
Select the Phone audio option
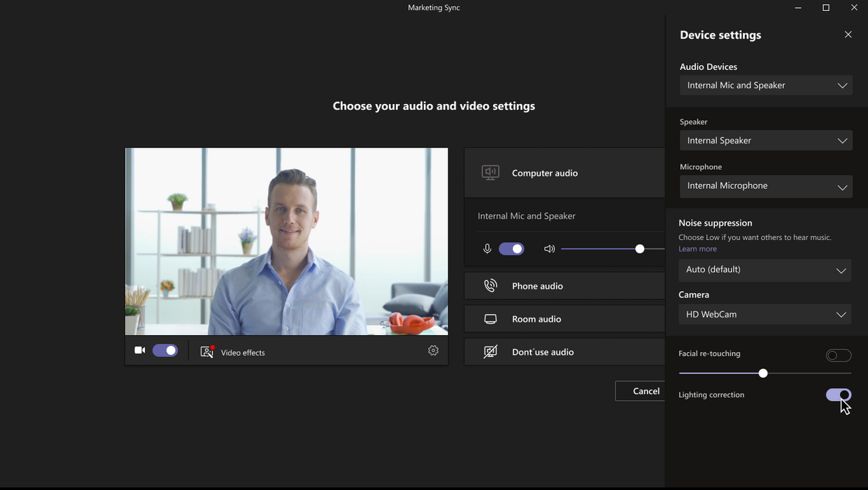pyautogui.click(x=565, y=285)
